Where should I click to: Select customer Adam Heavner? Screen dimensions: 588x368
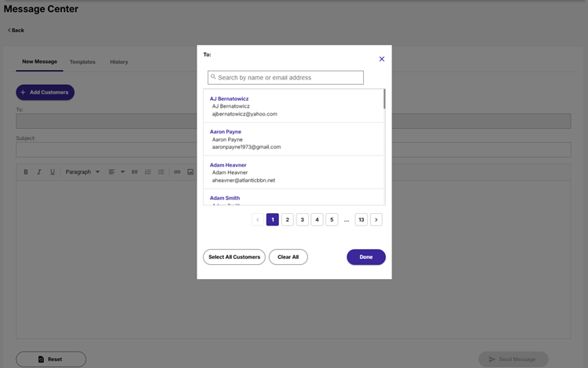293,172
